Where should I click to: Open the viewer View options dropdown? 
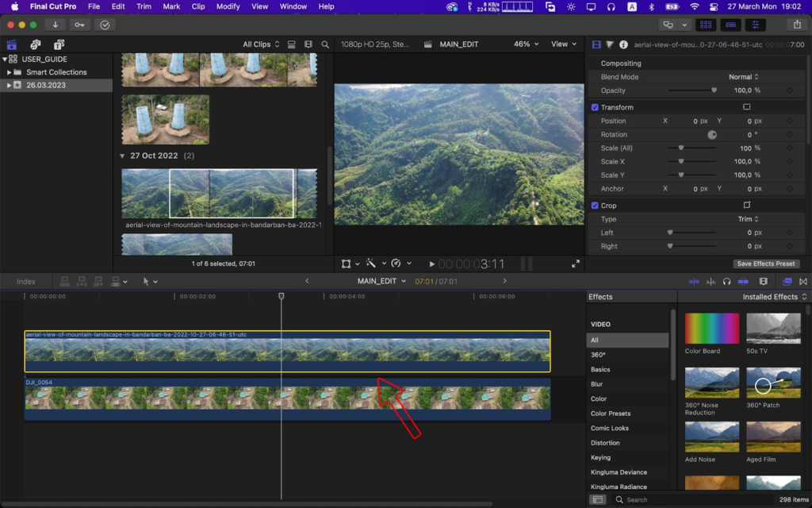[x=564, y=44]
